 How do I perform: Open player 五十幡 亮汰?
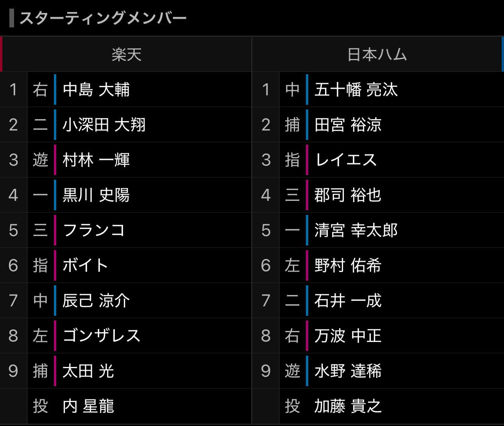click(356, 89)
